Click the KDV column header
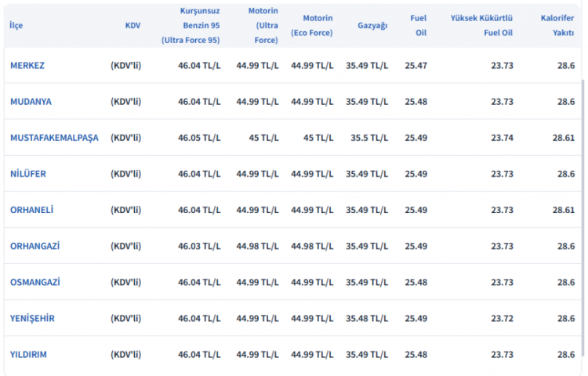The image size is (588, 376). click(x=132, y=25)
